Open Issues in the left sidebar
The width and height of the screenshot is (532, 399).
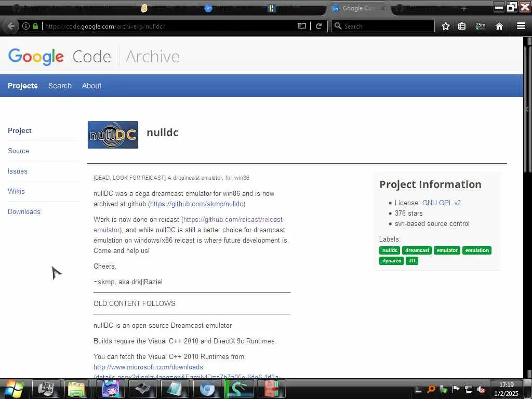[17, 171]
